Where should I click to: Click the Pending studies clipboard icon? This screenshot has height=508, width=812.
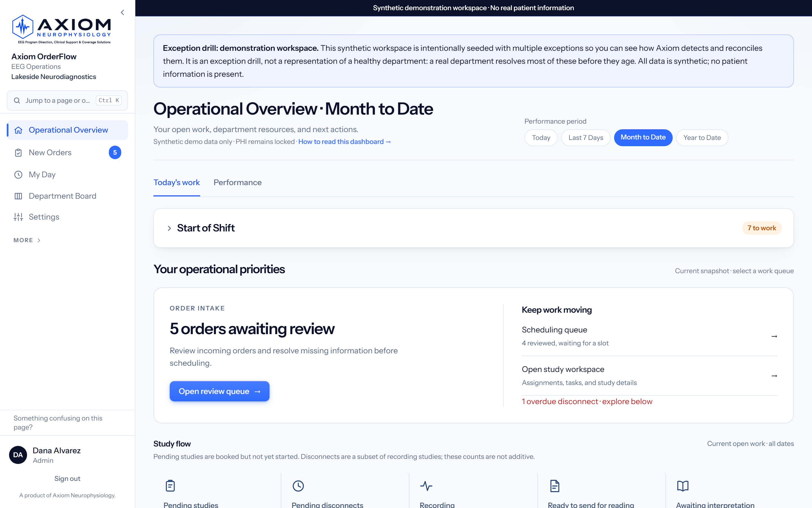(x=170, y=486)
